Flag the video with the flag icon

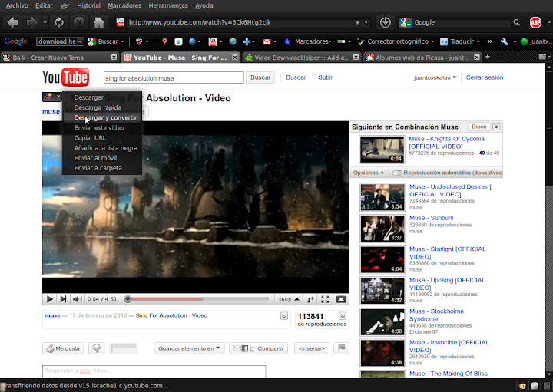coord(341,348)
